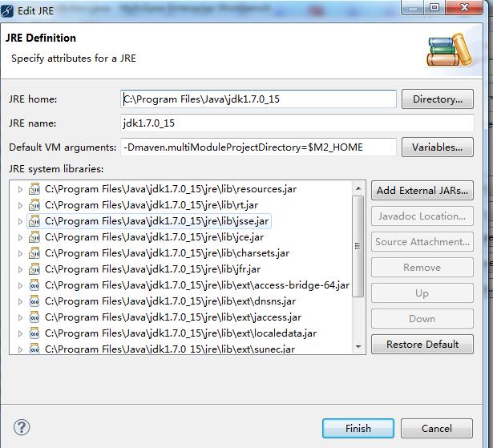Screen dimensions: 493x448
Task: Click the Down button
Action: coord(422,319)
